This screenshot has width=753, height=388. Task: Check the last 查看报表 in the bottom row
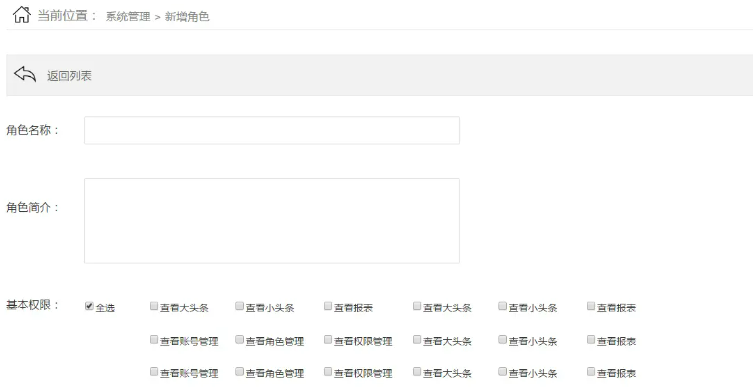pos(591,371)
